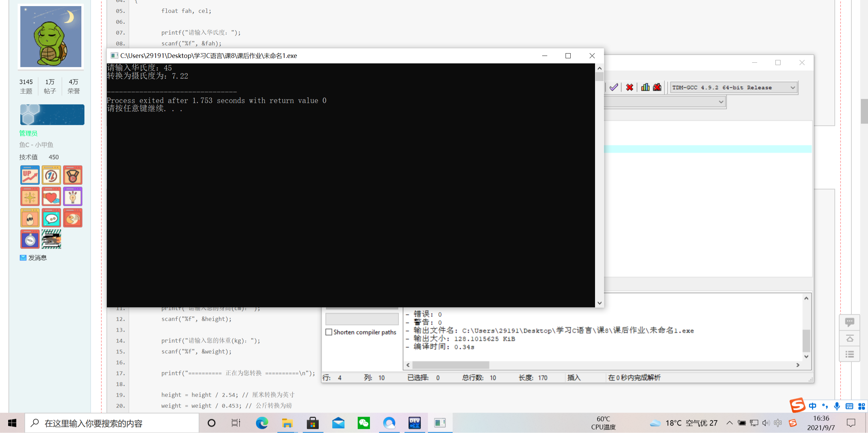This screenshot has width=868, height=433.
Task: Click the forum back-to-top arrow button
Action: [849, 338]
